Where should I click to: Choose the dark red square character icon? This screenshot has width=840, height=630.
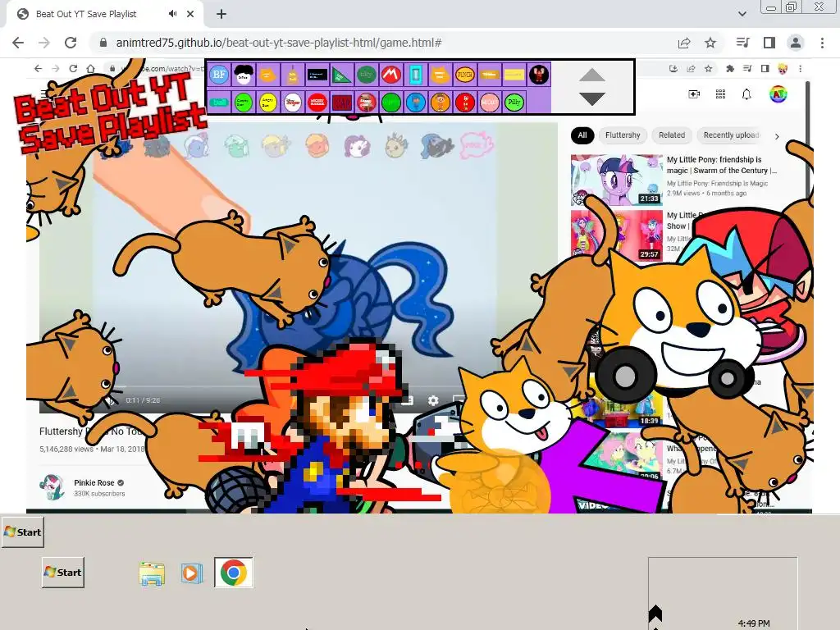coord(342,103)
